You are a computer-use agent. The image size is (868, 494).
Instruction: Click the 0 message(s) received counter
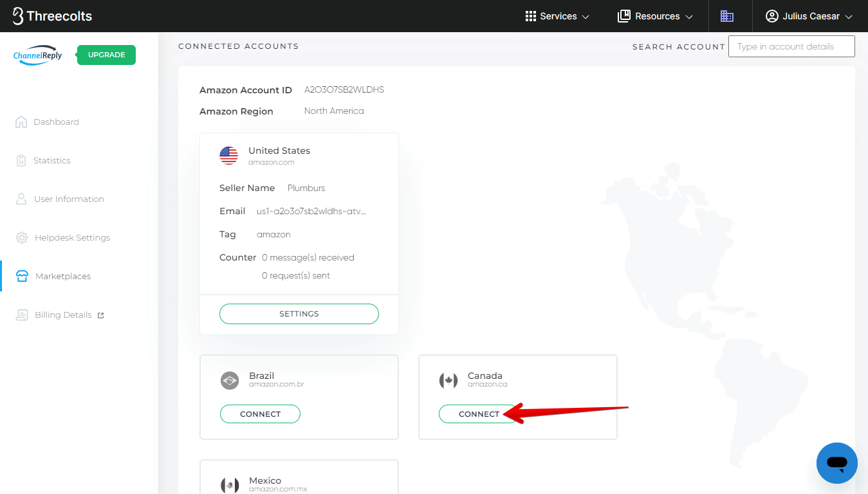pyautogui.click(x=308, y=257)
